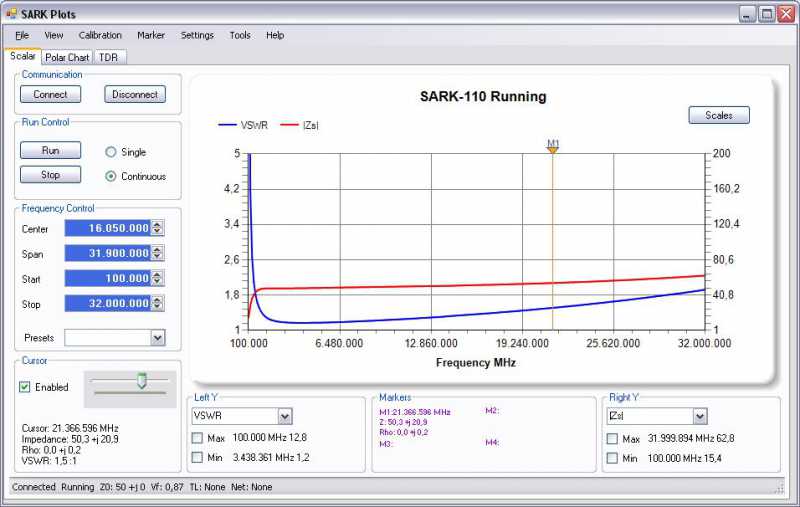Switch to the TDR tab
This screenshot has width=800, height=507.
tap(109, 57)
